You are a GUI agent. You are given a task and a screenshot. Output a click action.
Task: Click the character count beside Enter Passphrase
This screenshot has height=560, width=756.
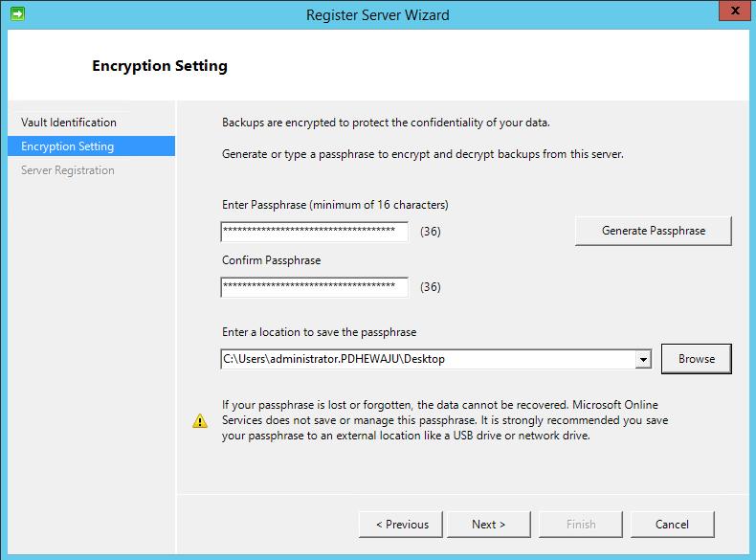pyautogui.click(x=430, y=232)
